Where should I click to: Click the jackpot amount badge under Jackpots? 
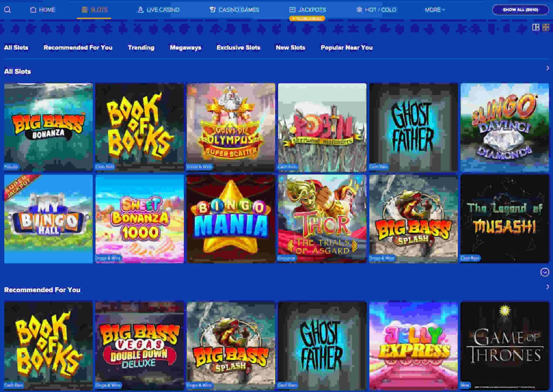pyautogui.click(x=307, y=18)
